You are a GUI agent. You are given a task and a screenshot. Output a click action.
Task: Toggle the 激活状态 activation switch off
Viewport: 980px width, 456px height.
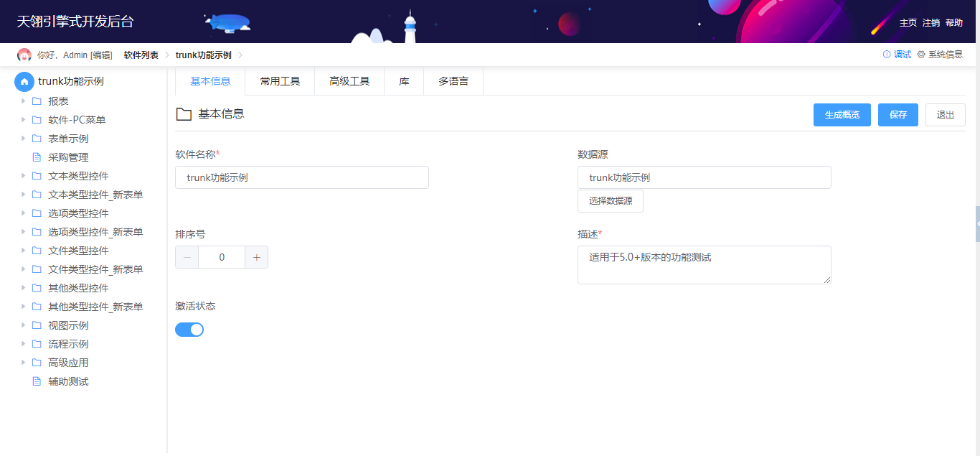point(189,329)
